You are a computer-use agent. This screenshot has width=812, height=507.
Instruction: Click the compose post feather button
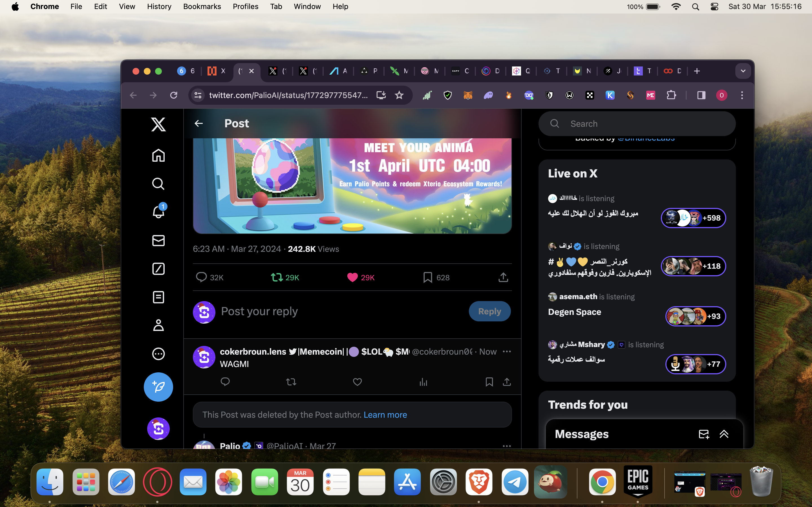click(158, 387)
